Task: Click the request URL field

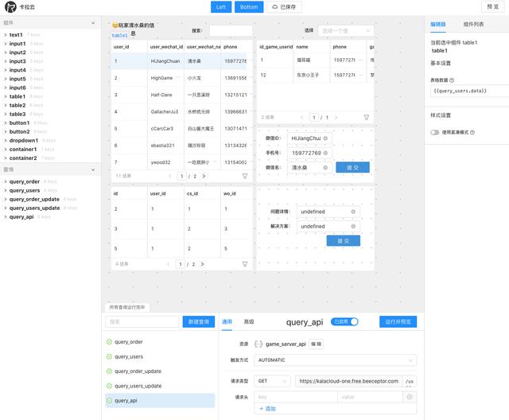Action: click(348, 381)
